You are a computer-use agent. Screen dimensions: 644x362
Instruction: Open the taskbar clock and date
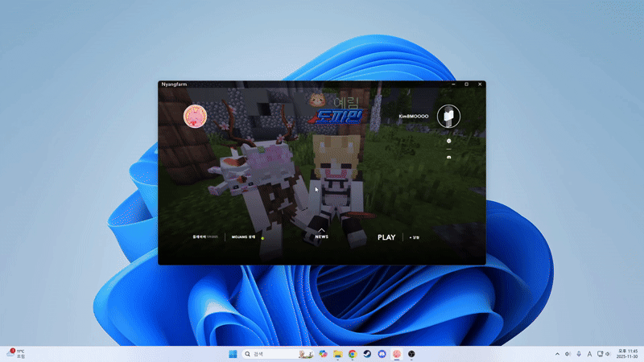coord(627,354)
